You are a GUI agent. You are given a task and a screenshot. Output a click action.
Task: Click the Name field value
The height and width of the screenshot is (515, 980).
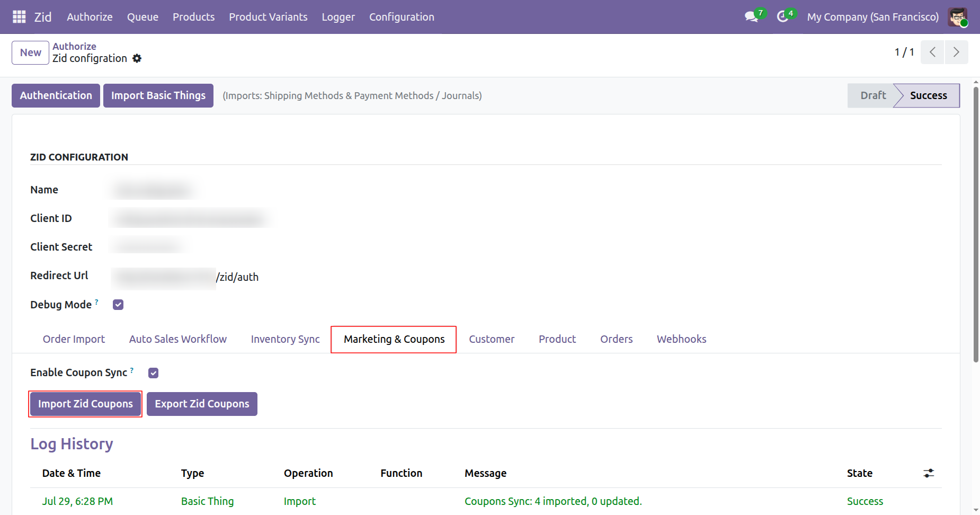click(x=153, y=190)
